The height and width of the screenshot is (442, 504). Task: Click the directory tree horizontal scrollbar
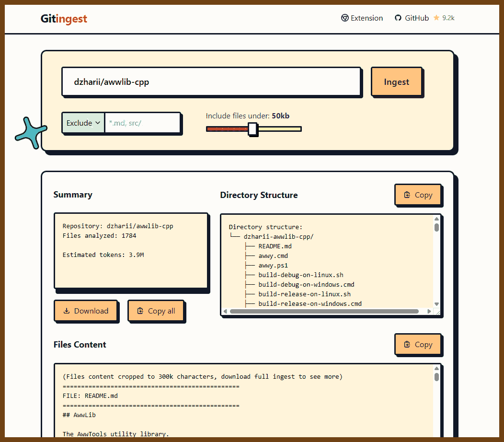coord(324,312)
